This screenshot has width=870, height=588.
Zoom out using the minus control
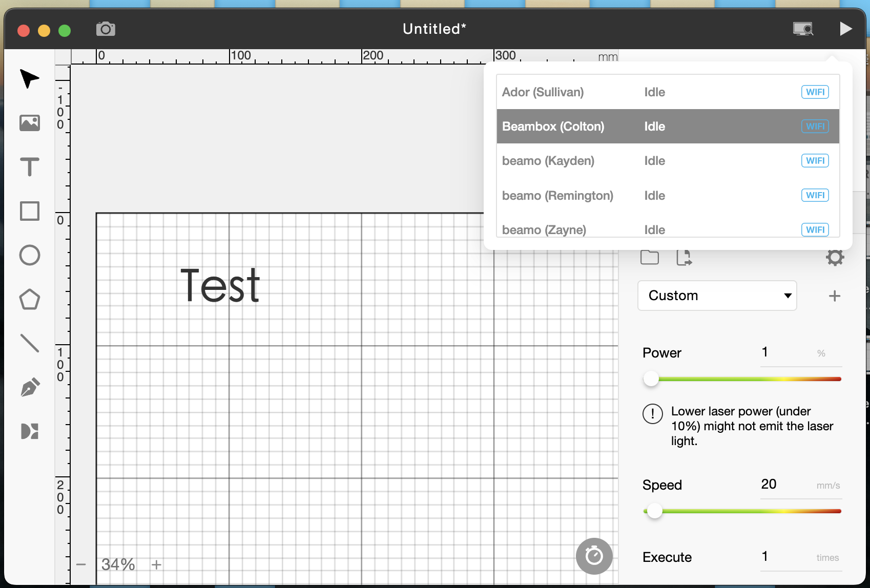(81, 564)
